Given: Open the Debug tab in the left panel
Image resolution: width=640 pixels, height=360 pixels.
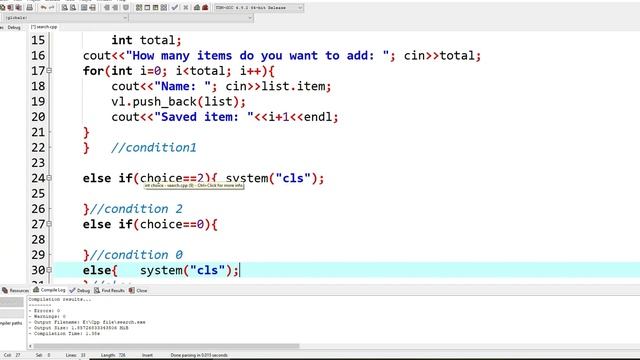Looking at the screenshot, I should 14,27.
